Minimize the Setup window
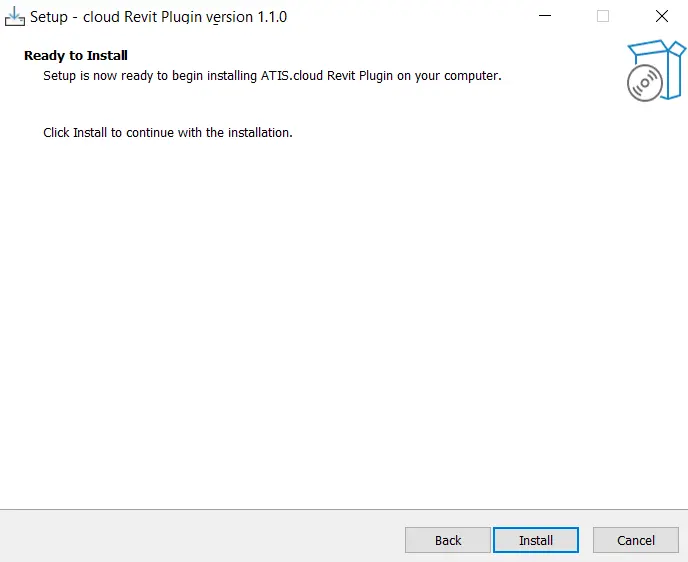The width and height of the screenshot is (688, 562). coord(545,16)
